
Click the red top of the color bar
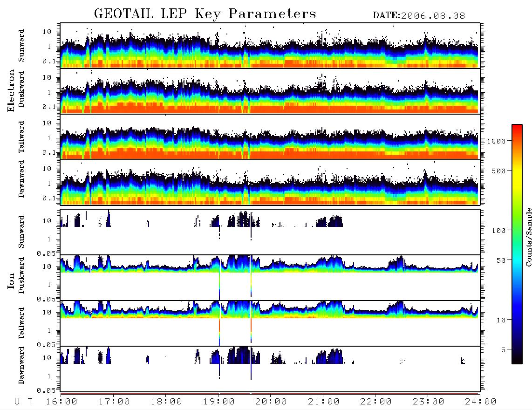(517, 127)
